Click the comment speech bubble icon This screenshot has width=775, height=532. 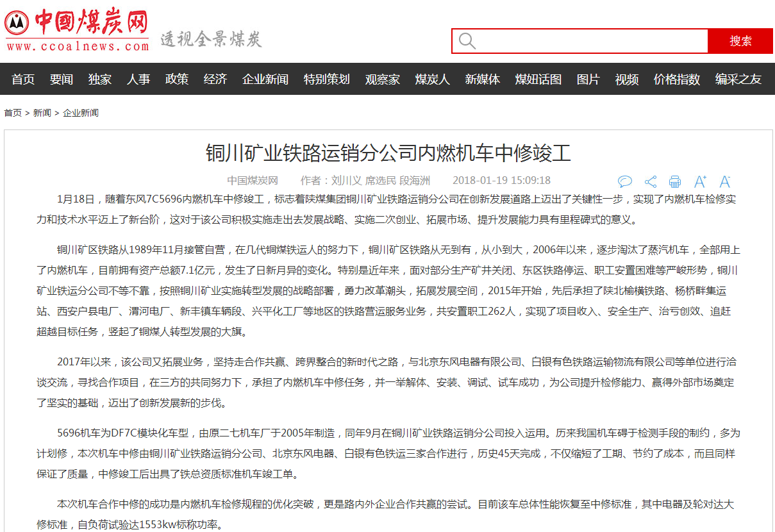tap(625, 181)
